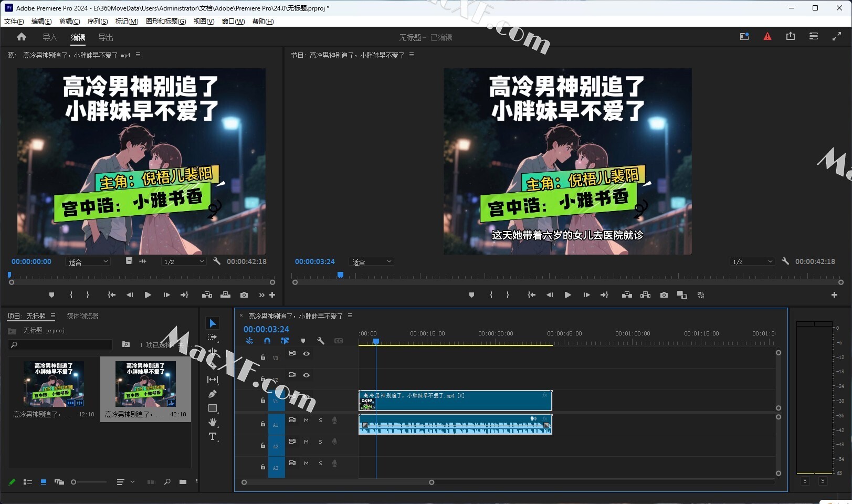Select the Selection arrow tool
The width and height of the screenshot is (852, 504).
(x=213, y=323)
